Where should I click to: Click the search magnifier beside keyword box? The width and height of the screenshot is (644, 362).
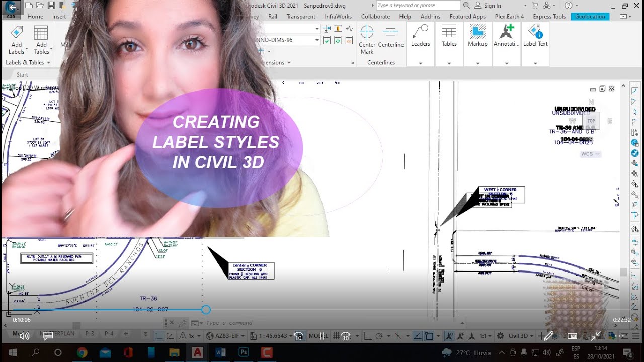pyautogui.click(x=466, y=6)
